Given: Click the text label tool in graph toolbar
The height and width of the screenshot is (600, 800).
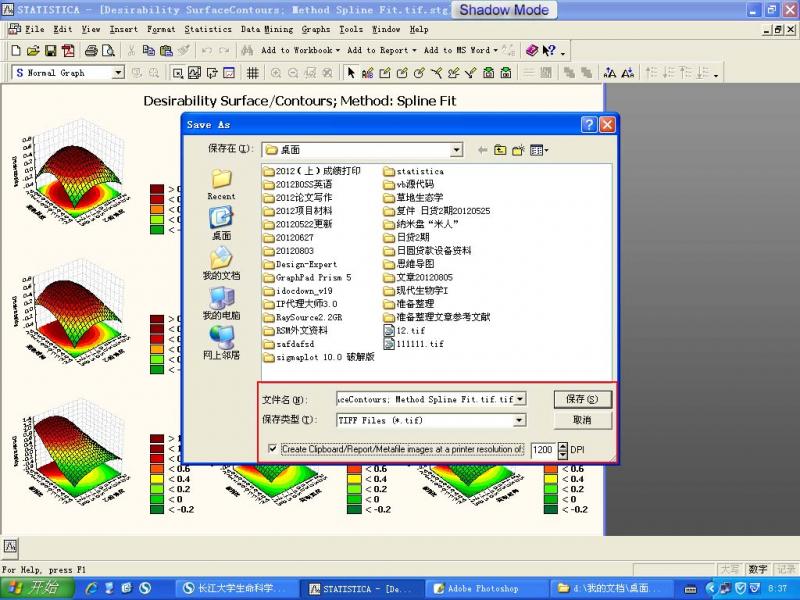Looking at the screenshot, I should point(368,73).
